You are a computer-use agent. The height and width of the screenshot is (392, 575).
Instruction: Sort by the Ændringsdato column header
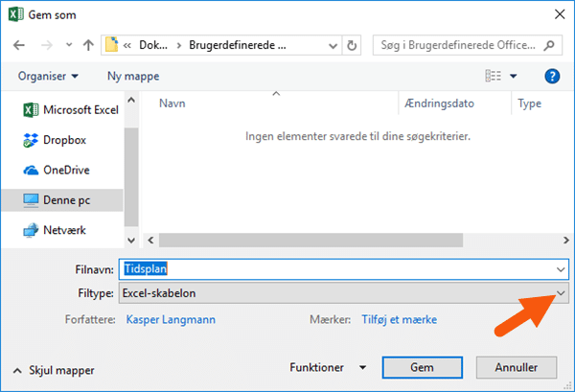click(x=439, y=104)
